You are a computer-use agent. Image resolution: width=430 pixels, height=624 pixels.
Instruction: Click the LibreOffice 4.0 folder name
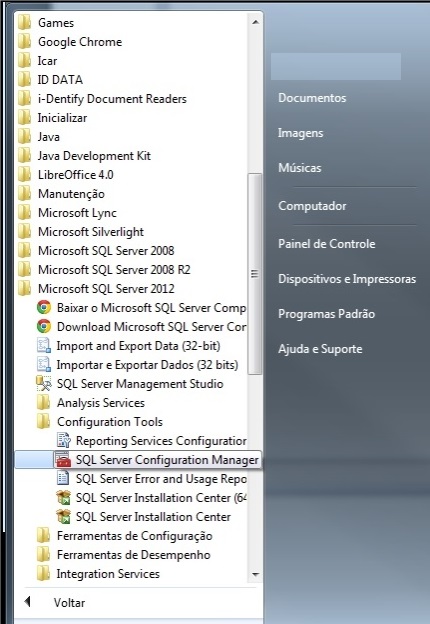76,175
